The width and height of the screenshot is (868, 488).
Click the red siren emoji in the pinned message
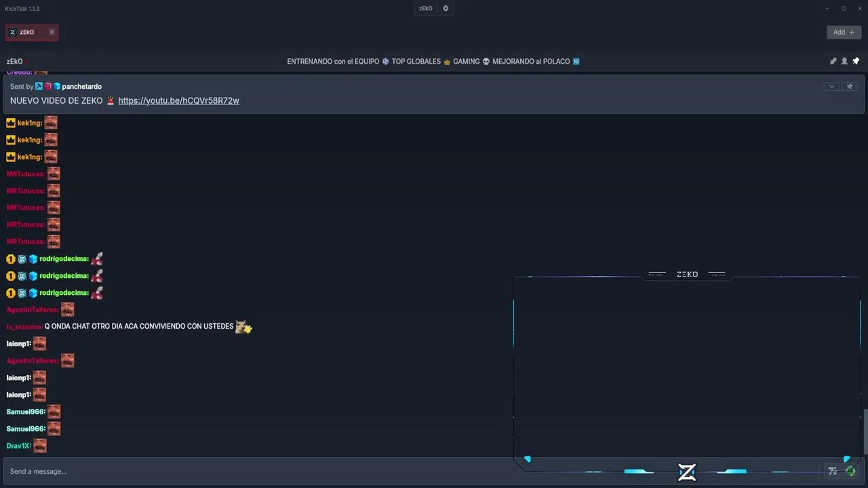point(111,101)
